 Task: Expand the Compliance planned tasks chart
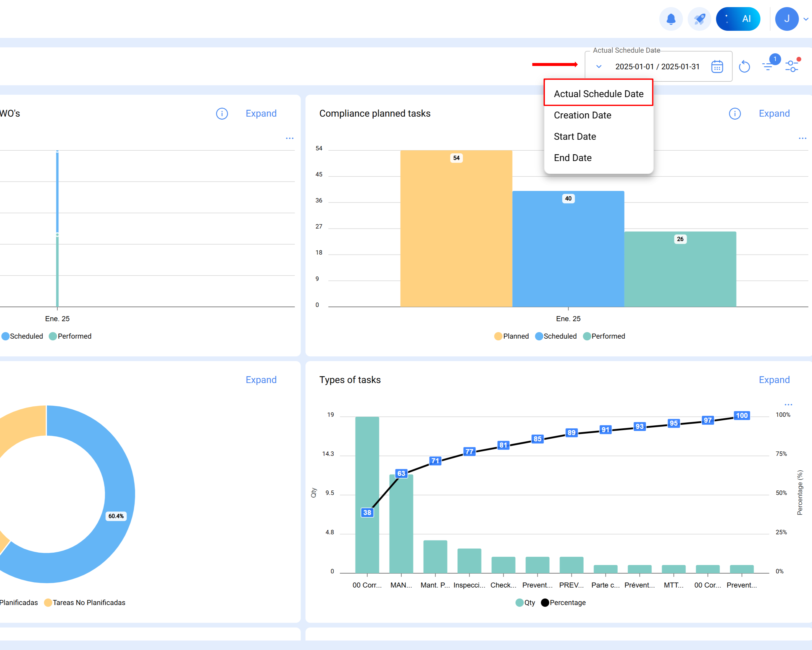click(x=774, y=113)
